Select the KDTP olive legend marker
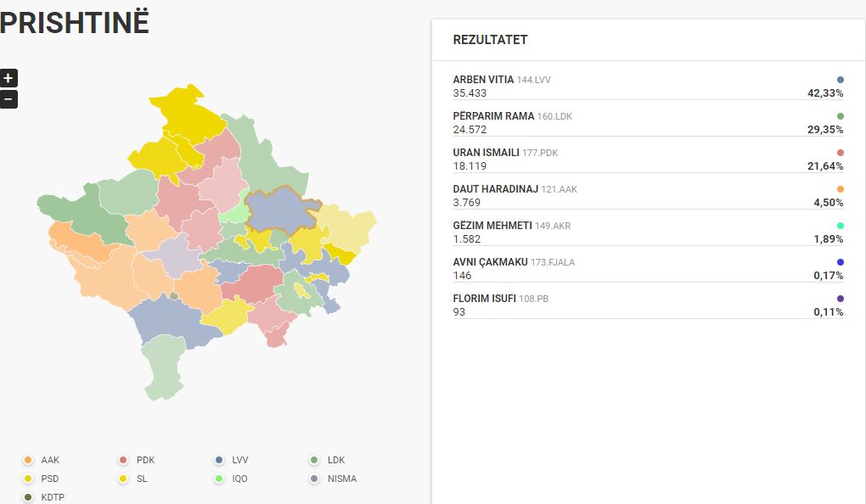866x504 pixels. click(28, 497)
